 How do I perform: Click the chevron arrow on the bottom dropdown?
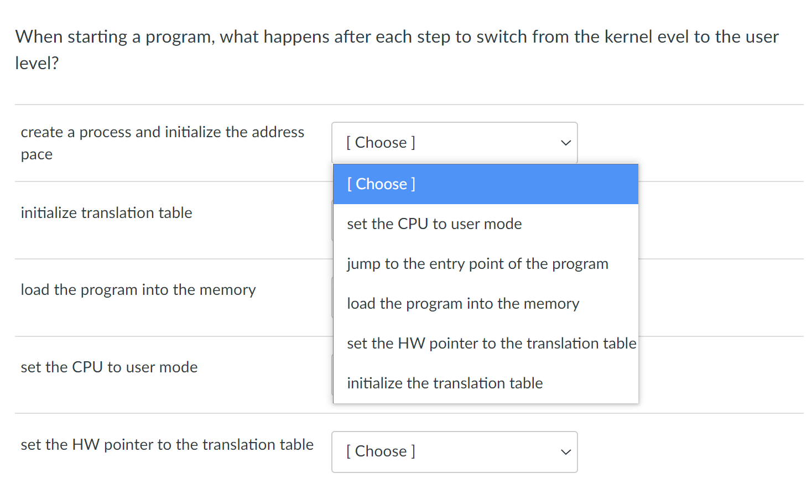(x=565, y=452)
